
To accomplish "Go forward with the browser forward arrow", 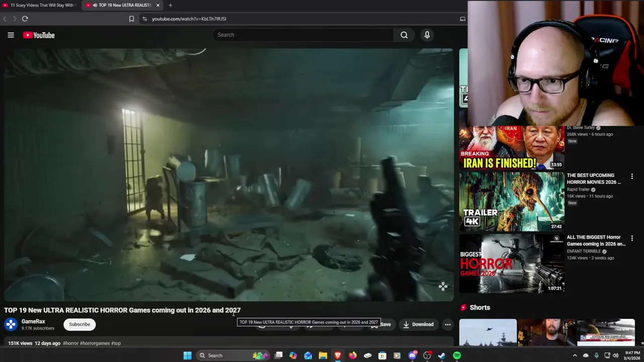I will [x=15, y=19].
